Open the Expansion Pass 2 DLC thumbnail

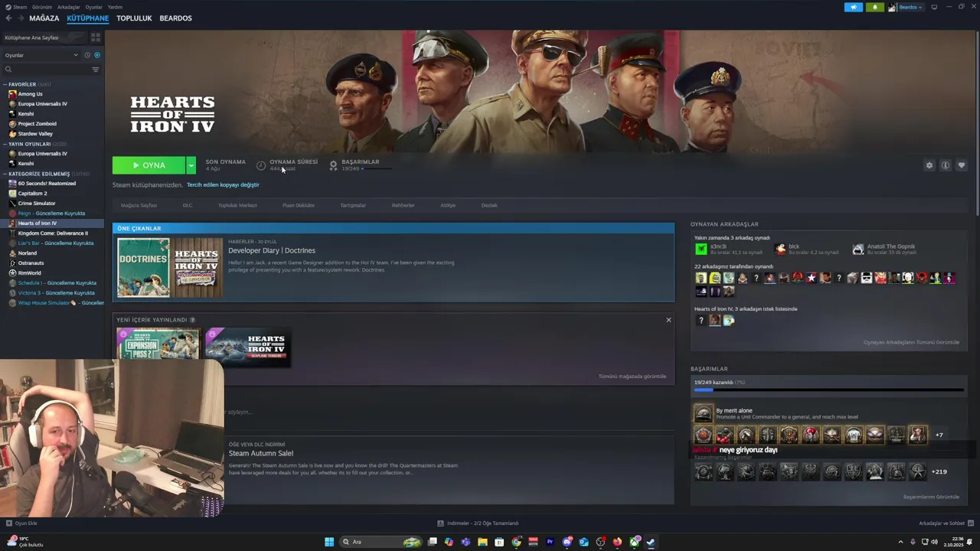pos(158,344)
